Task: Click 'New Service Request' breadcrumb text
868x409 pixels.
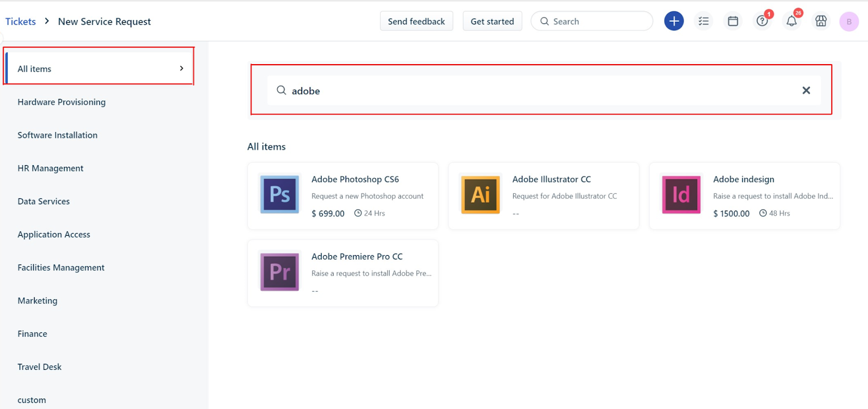Action: point(104,22)
